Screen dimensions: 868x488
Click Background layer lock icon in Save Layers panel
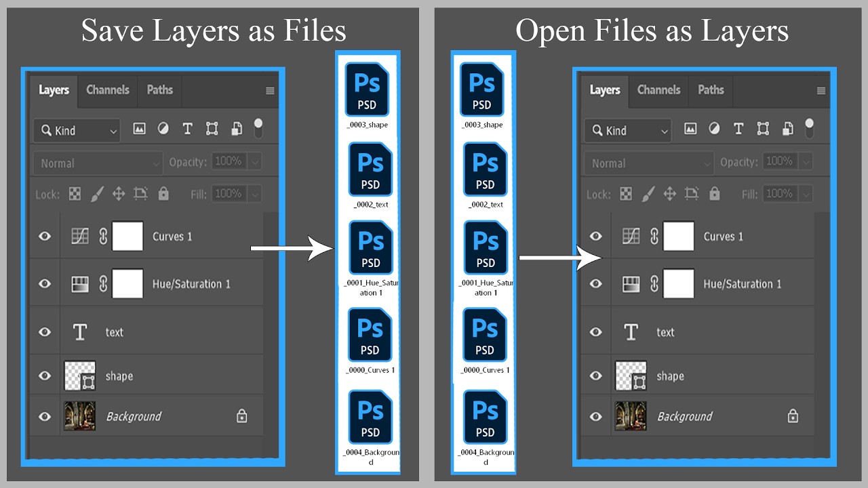tap(241, 416)
